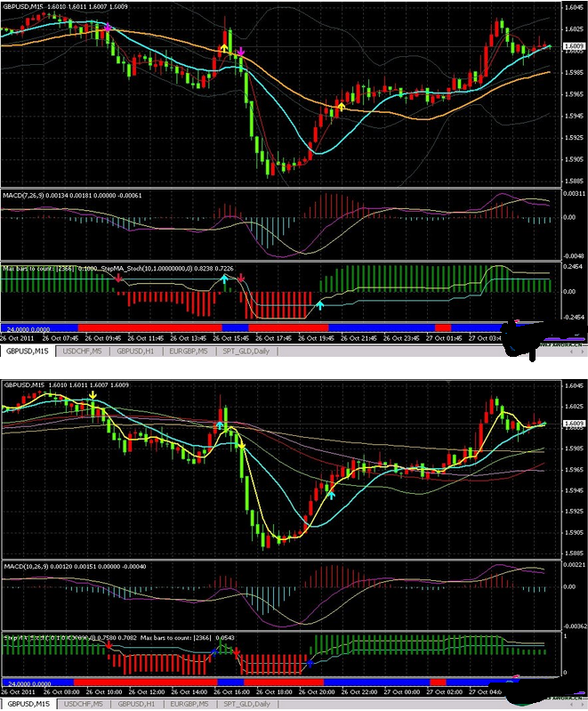This screenshot has height=711, width=588.
Task: Click the -0.0048 MACD scale value
Action: point(575,255)
